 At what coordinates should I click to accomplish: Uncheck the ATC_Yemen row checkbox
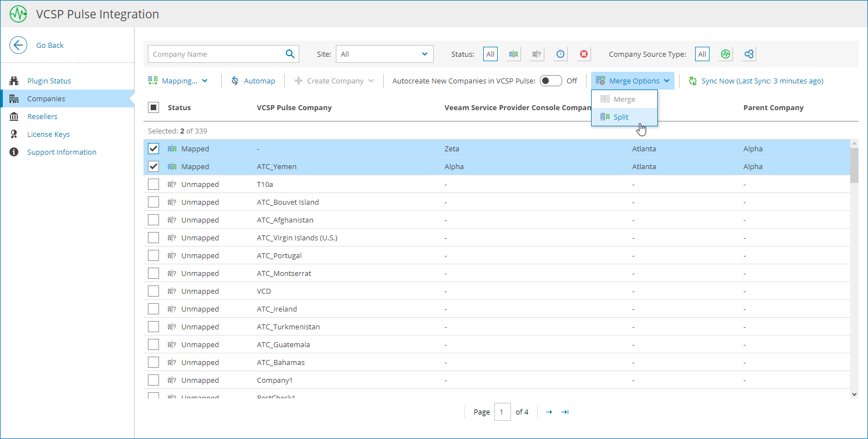point(154,166)
